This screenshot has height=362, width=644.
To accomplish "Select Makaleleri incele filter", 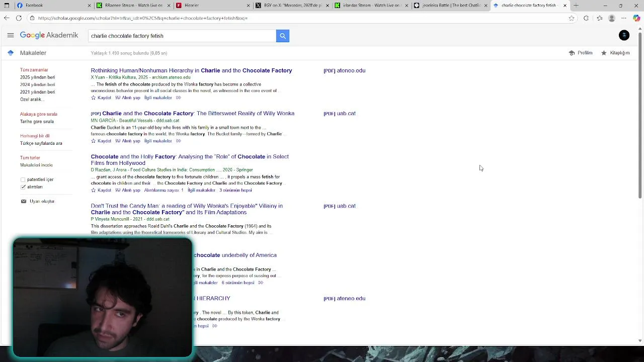I will pos(36,165).
